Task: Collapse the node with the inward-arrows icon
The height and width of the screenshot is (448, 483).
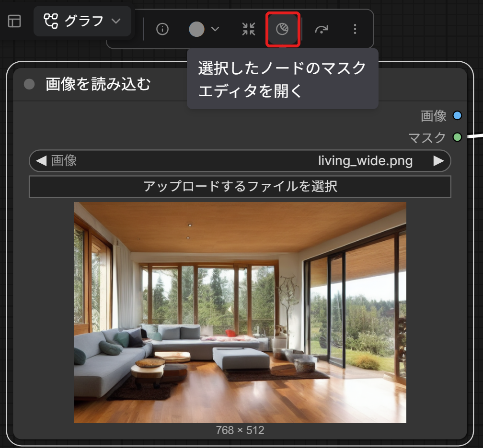Action: [x=249, y=29]
